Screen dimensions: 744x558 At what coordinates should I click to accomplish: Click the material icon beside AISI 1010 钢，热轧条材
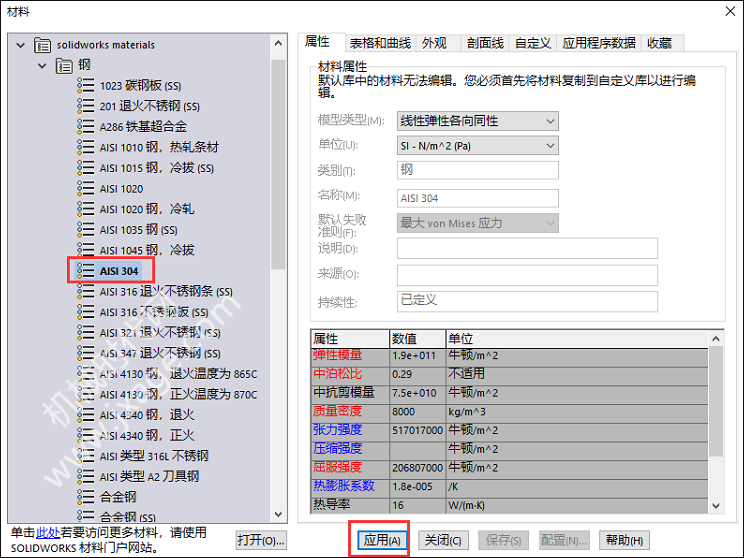pyautogui.click(x=85, y=147)
